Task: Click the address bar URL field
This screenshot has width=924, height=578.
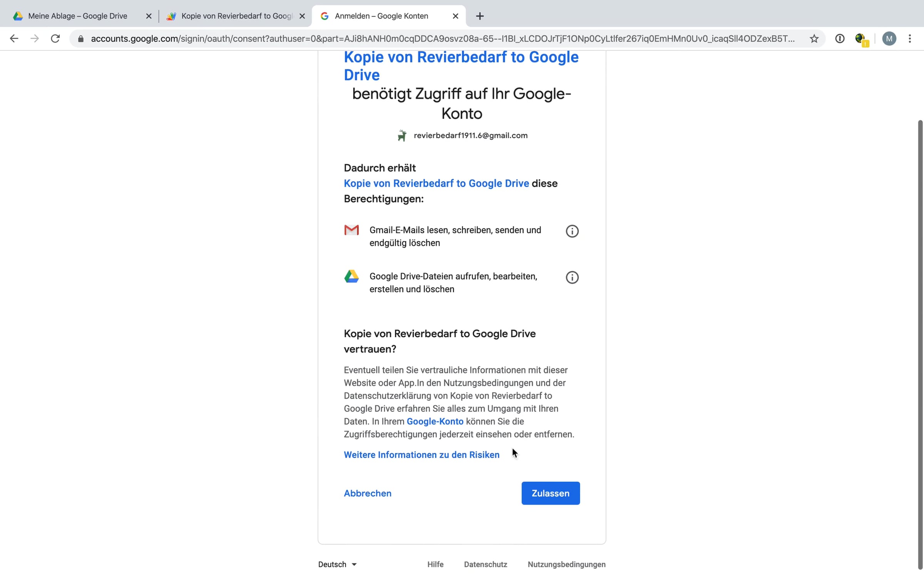Action: [x=443, y=39]
